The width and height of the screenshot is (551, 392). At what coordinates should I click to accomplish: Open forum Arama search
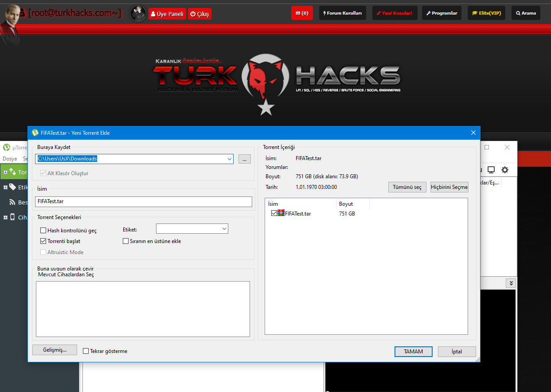point(526,13)
